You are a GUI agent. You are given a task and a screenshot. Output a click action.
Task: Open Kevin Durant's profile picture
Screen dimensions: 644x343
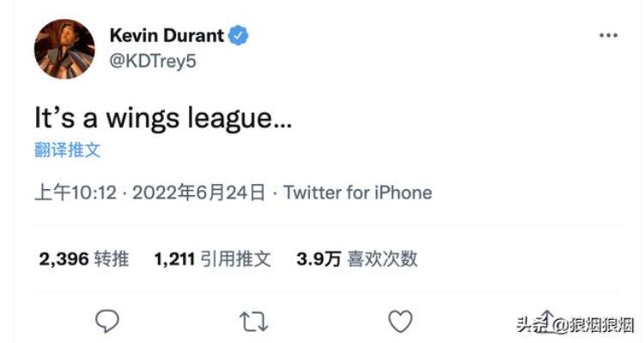[64, 49]
